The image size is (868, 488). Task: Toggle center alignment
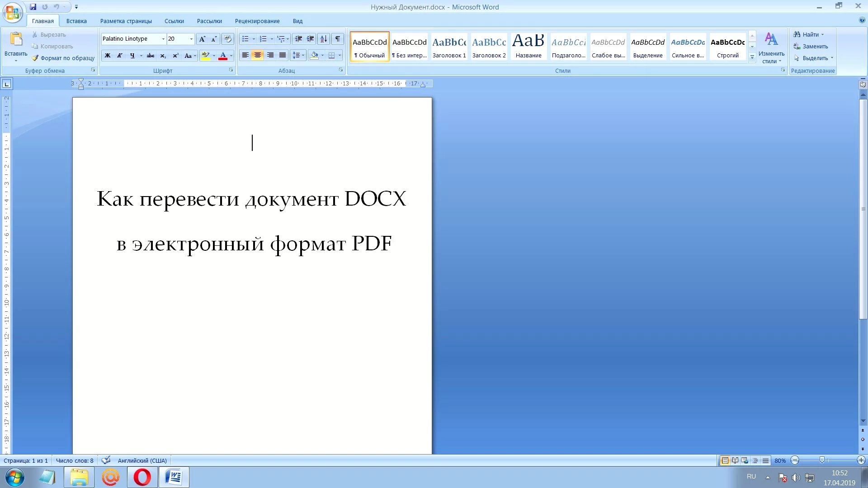(258, 55)
